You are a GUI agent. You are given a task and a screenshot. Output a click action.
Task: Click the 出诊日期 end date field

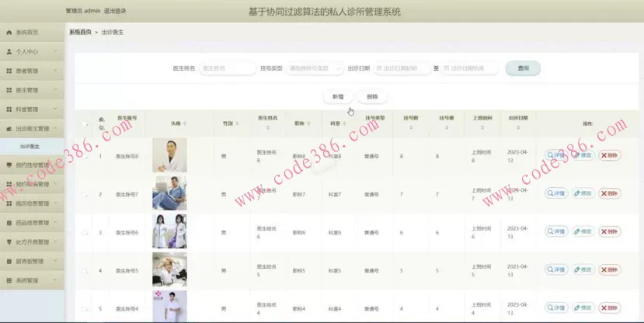point(469,68)
